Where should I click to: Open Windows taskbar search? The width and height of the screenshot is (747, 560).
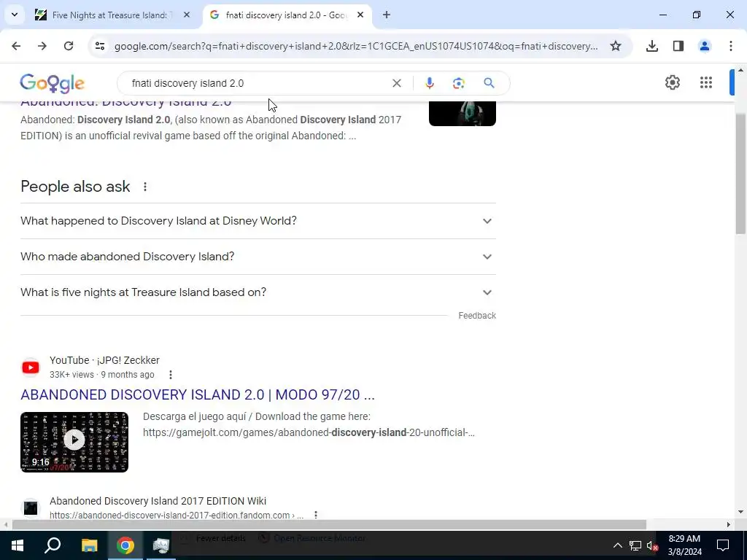click(x=53, y=545)
